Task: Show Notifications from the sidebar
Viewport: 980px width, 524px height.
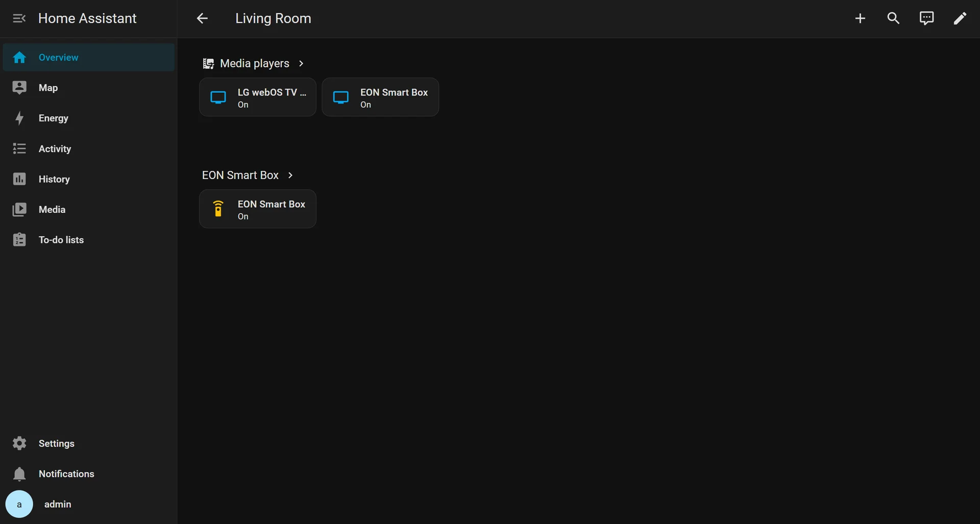Action: pos(89,474)
